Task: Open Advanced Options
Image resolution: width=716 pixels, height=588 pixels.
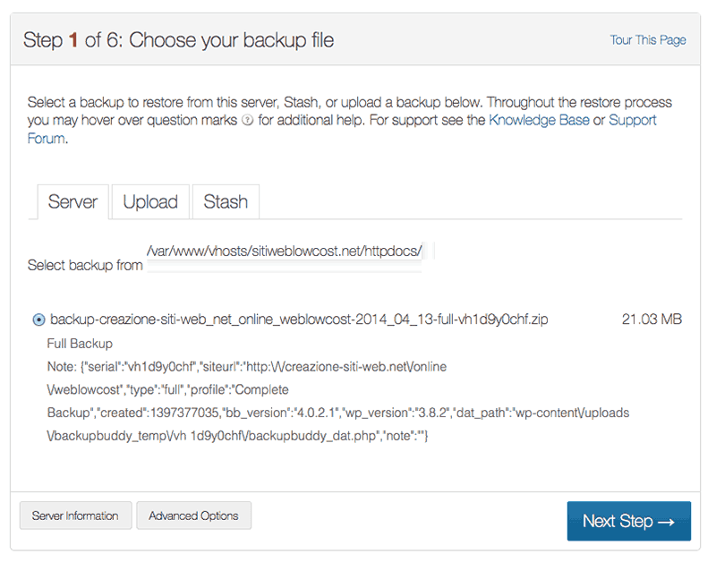Action: (193, 516)
